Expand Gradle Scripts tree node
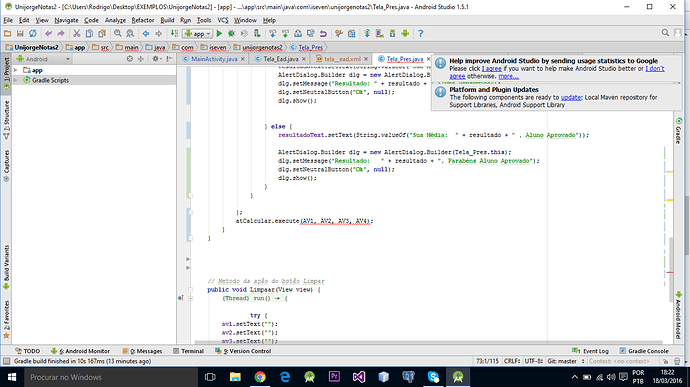This screenshot has height=387, width=690. [16, 80]
